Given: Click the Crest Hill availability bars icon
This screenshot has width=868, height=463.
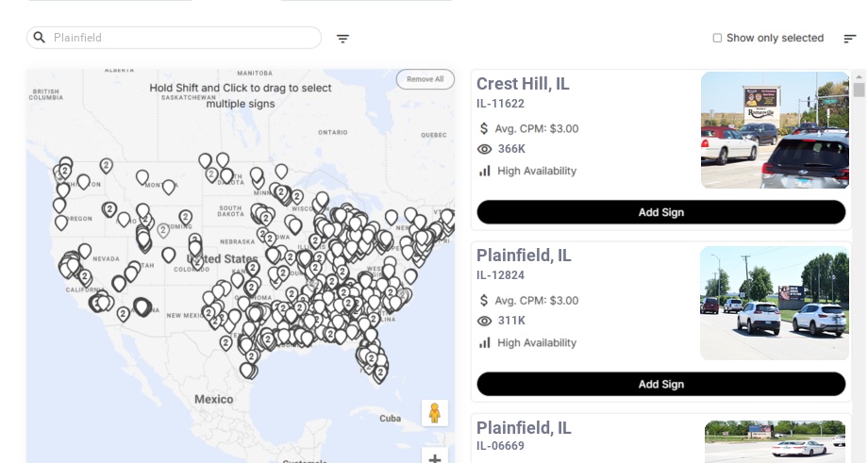Looking at the screenshot, I should point(485,171).
